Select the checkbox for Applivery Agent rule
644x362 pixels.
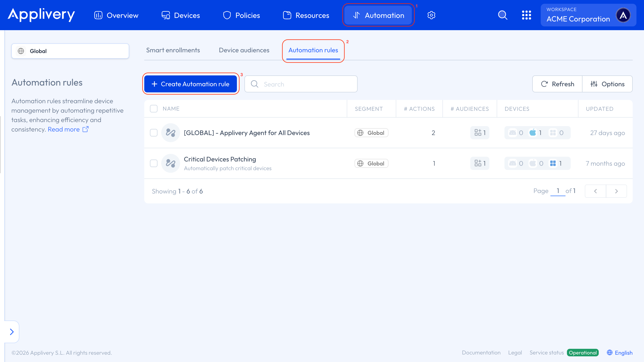pyautogui.click(x=153, y=133)
